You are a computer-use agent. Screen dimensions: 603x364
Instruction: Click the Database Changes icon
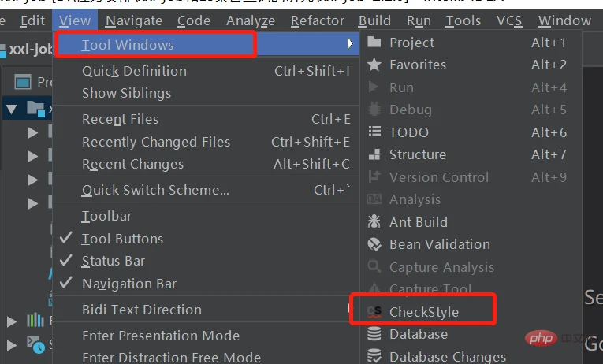374,356
